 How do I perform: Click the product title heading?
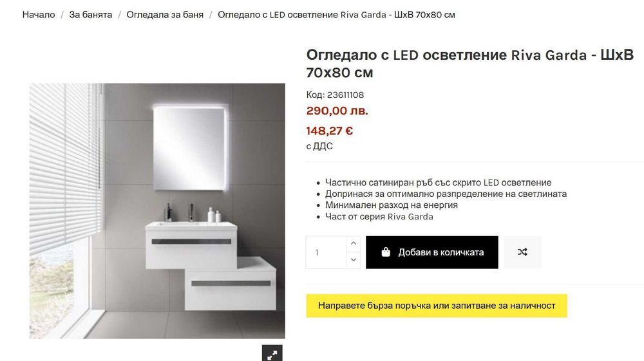[x=469, y=64]
